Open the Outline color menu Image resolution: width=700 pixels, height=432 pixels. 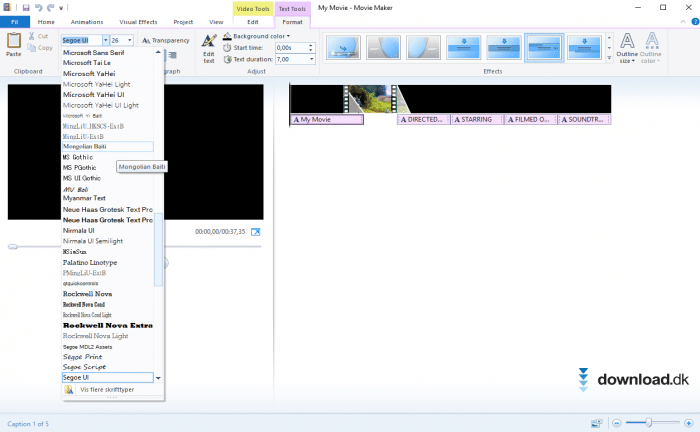[x=650, y=48]
